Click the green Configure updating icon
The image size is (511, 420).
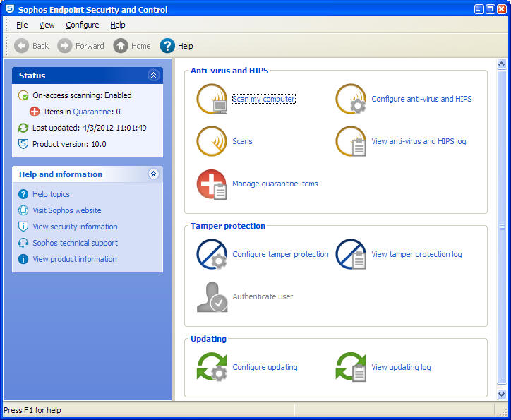[x=212, y=367]
